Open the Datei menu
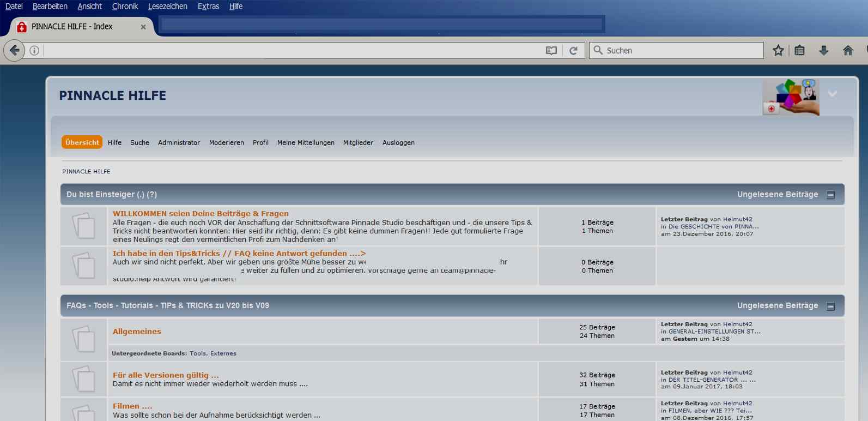The height and width of the screenshot is (421, 868). 14,7
